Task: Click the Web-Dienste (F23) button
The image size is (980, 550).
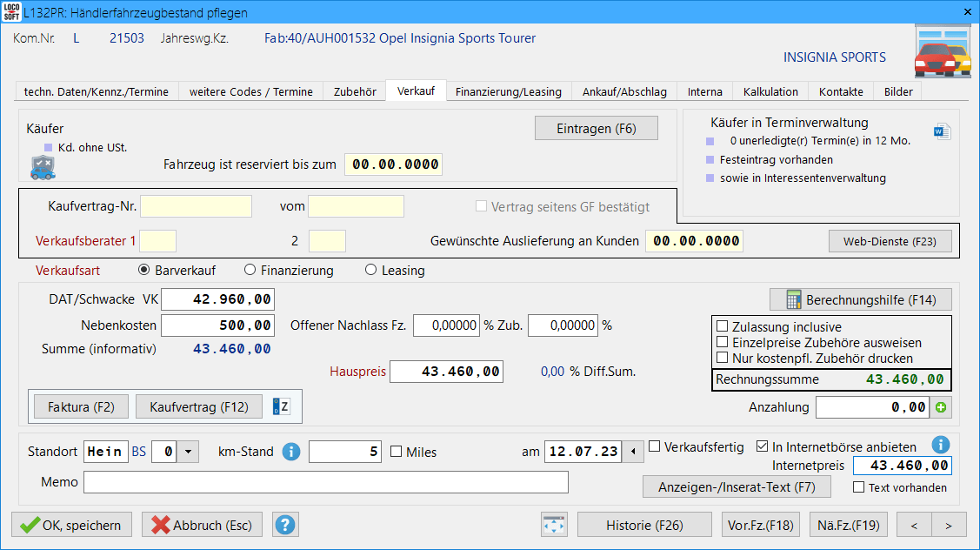Action: pos(890,241)
